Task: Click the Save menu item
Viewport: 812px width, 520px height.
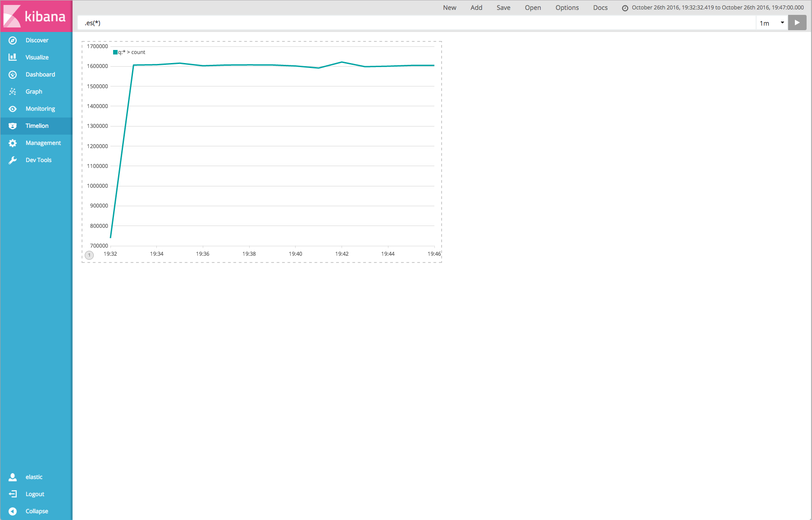Action: 503,8
